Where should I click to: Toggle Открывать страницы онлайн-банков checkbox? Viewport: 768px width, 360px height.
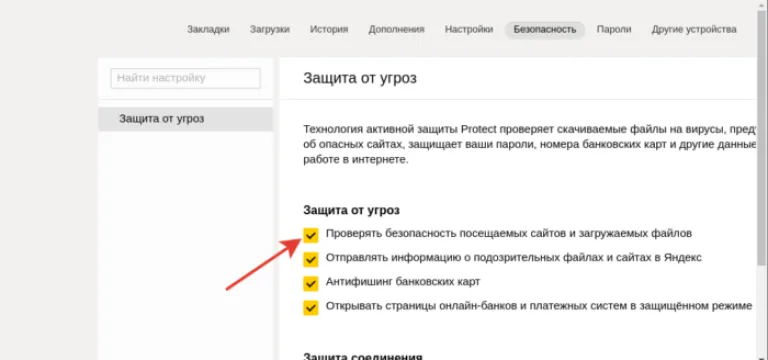pyautogui.click(x=311, y=308)
